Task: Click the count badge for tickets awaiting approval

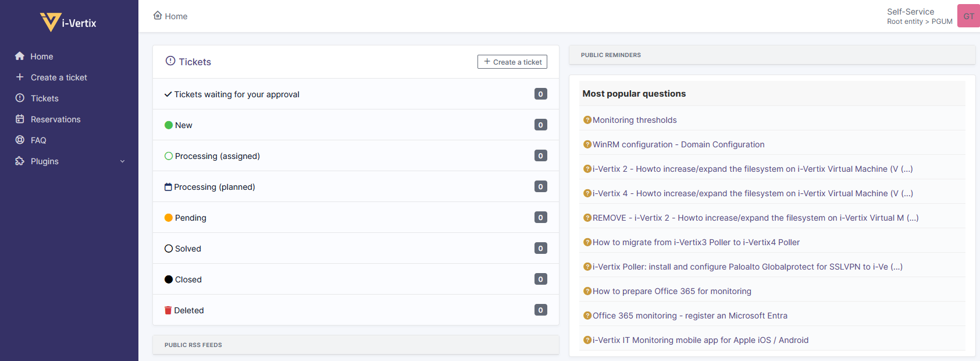Action: coord(541,94)
